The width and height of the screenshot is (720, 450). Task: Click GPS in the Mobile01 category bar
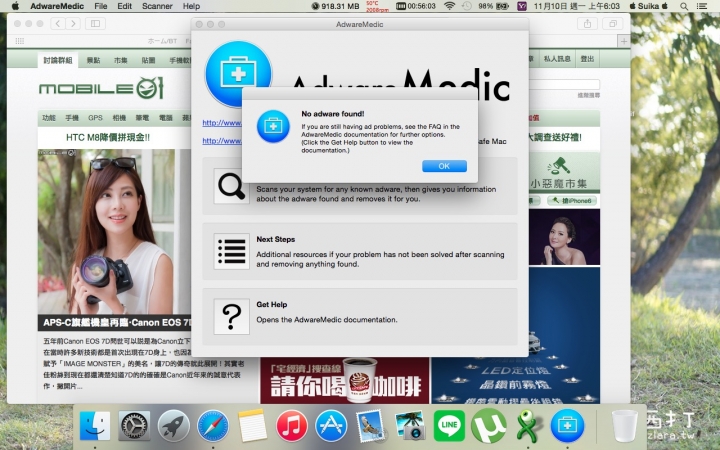(x=95, y=118)
